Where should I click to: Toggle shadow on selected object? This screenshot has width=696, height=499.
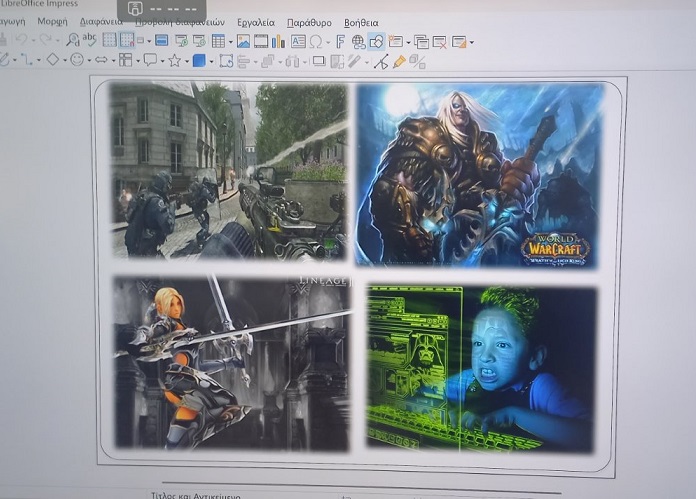click(x=319, y=61)
